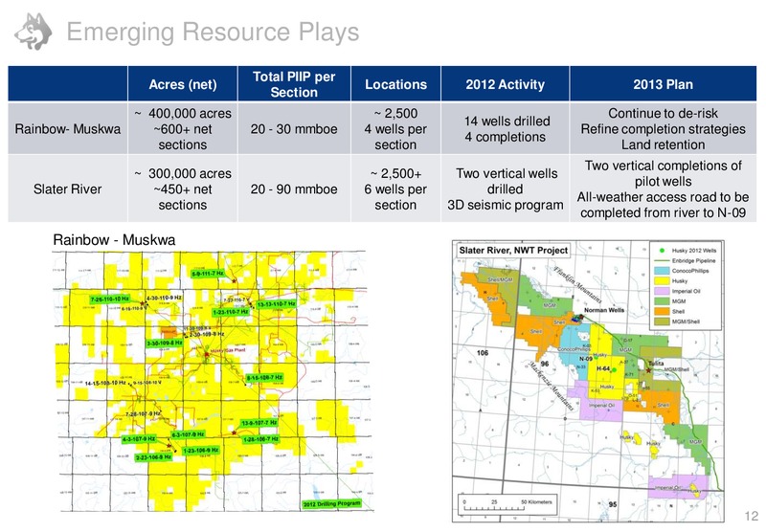Pick the green MGM legend swatch
Viewport: 766px width, 532px height.
pos(662,301)
